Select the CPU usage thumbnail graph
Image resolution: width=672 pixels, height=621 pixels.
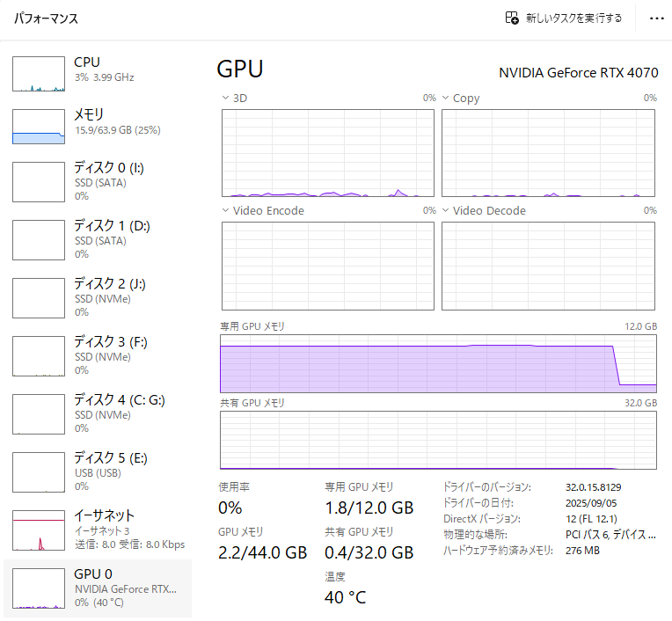(39, 74)
